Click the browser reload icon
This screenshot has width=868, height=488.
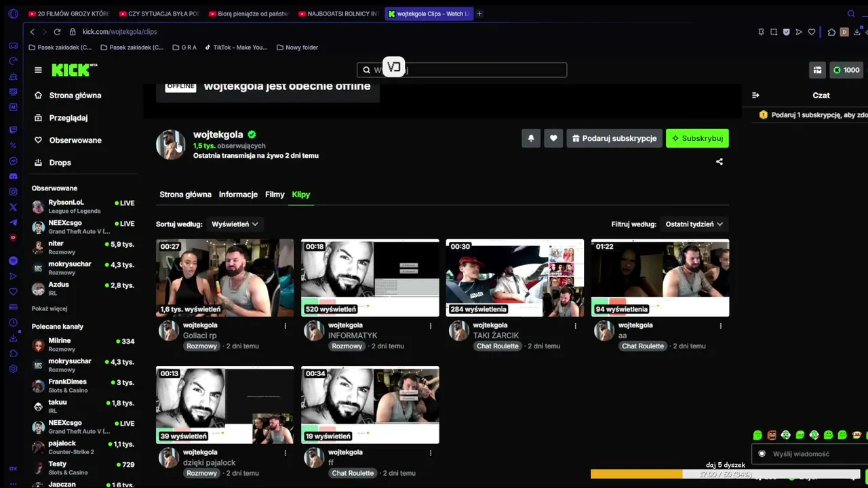coord(57,32)
